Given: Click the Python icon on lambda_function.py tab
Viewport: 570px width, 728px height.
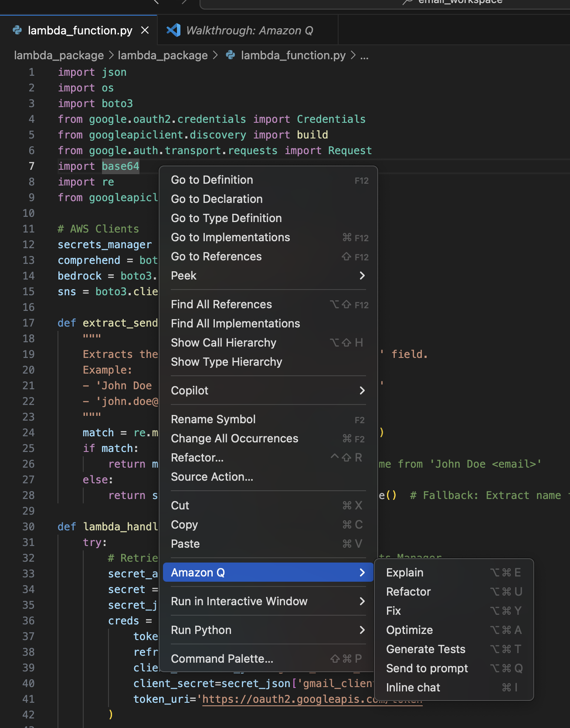Looking at the screenshot, I should (x=17, y=30).
